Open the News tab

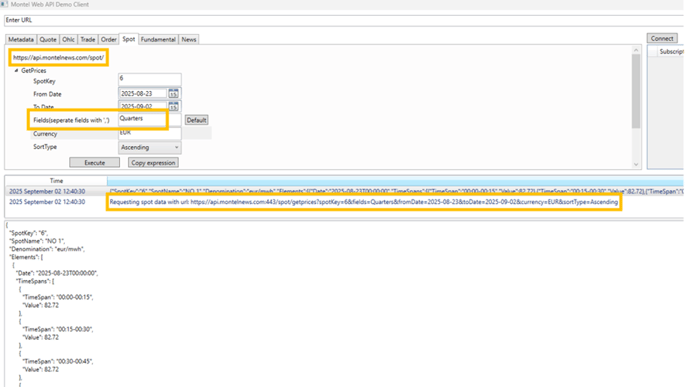[189, 39]
